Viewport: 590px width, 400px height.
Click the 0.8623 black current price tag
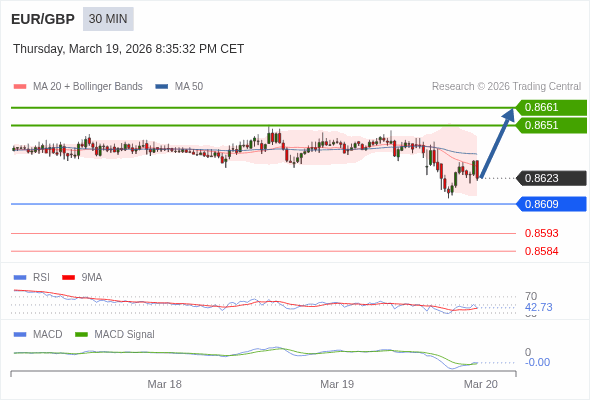tap(551, 178)
